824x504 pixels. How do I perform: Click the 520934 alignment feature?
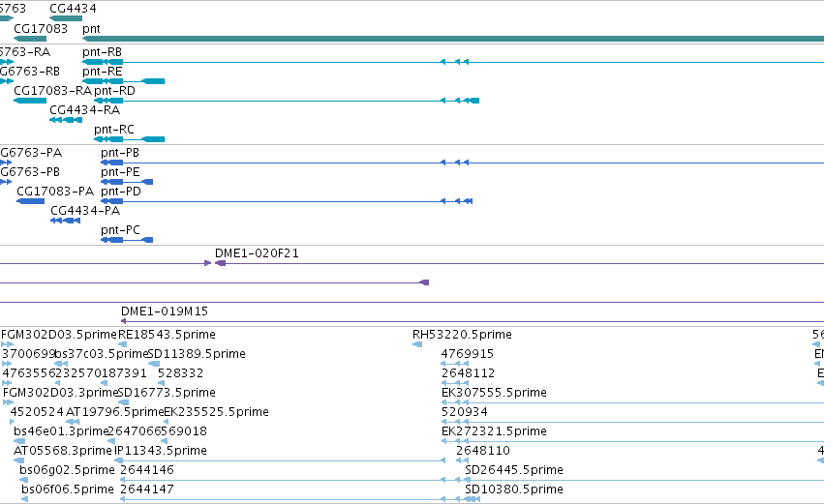[x=632, y=422]
